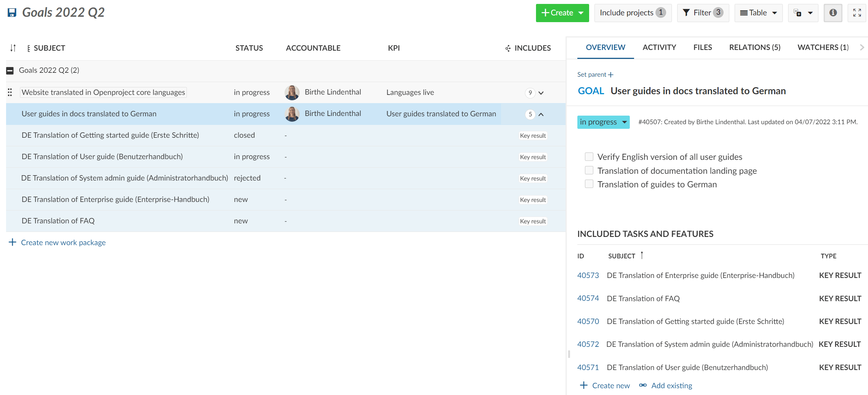Click Add existing link
The height and width of the screenshot is (395, 868).
(672, 386)
